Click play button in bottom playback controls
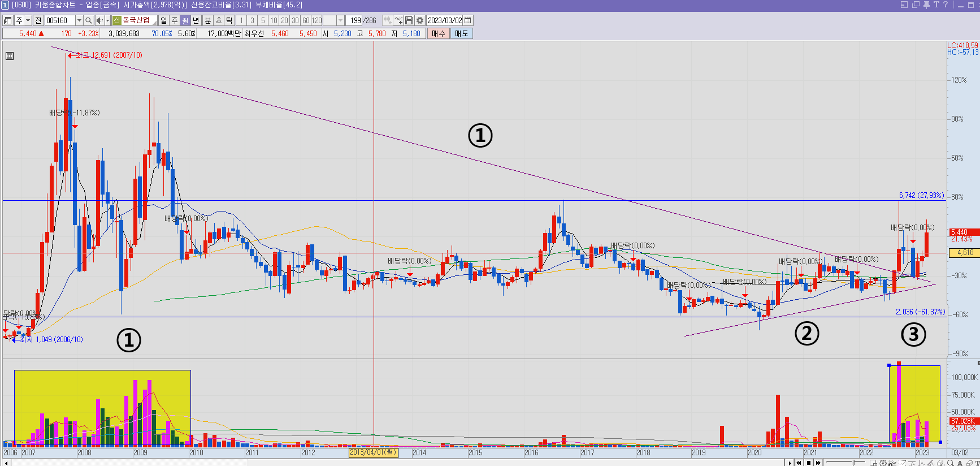Viewport: 980px width, 466px height. point(790,463)
